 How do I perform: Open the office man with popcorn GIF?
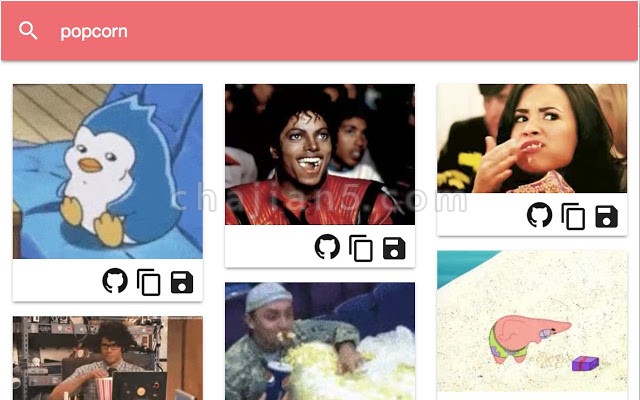pos(108,358)
